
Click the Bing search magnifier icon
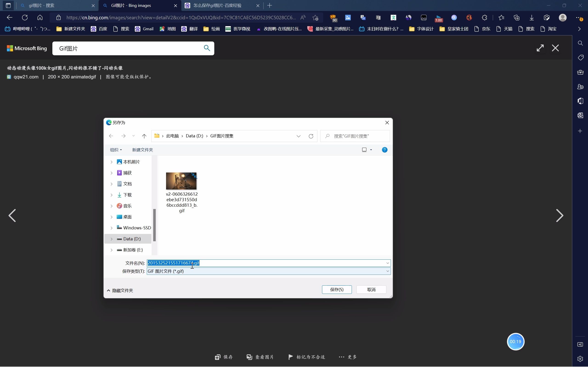[x=207, y=48]
